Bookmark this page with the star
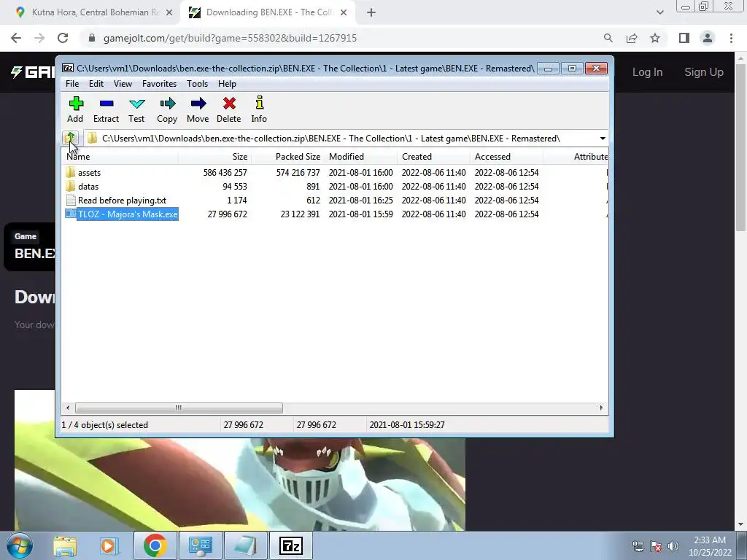 coord(655,38)
